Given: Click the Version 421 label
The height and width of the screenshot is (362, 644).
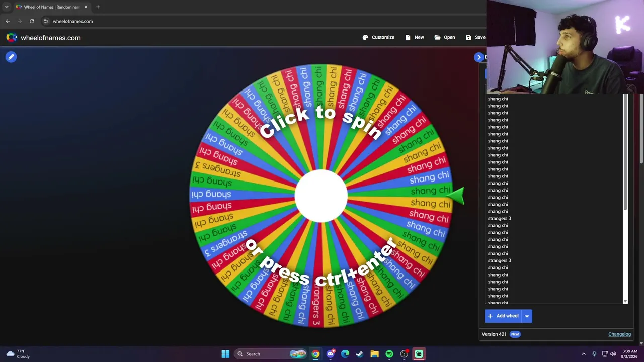Looking at the screenshot, I should click(x=494, y=334).
